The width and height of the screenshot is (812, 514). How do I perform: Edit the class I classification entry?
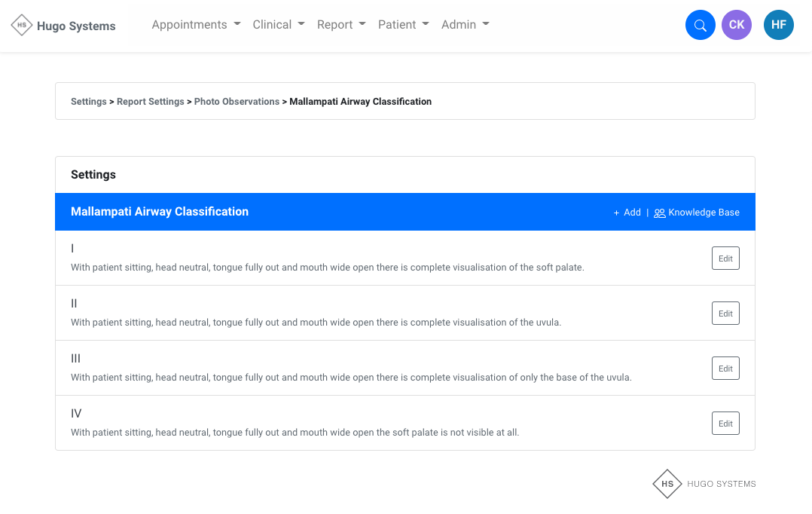tap(725, 258)
